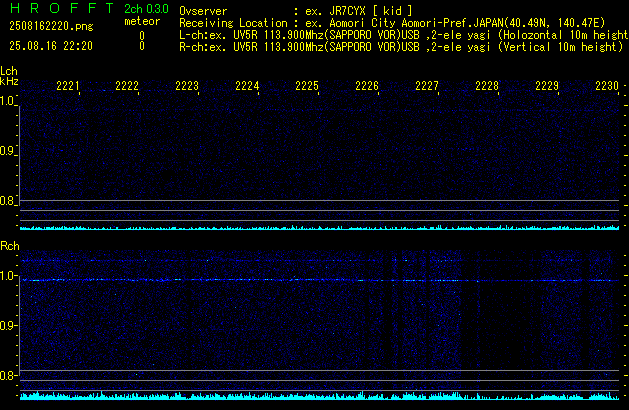Click the Lch 0.8 kHz axis label

coord(7,201)
